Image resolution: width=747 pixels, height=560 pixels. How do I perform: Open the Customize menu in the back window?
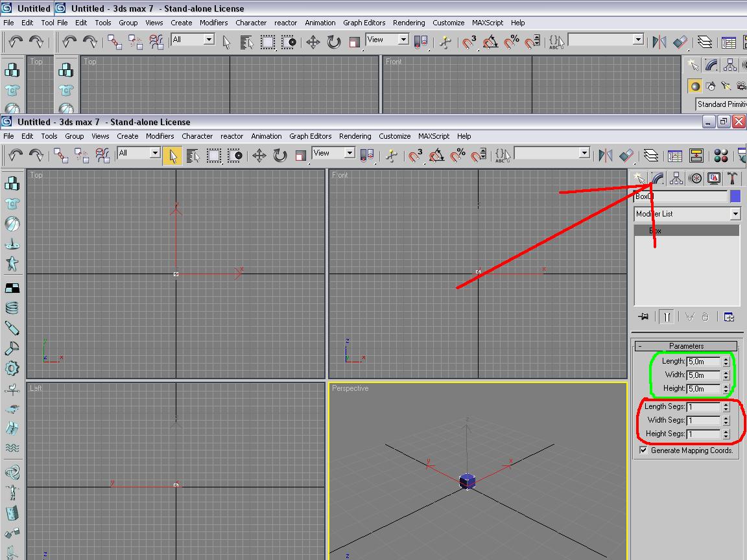[x=448, y=23]
